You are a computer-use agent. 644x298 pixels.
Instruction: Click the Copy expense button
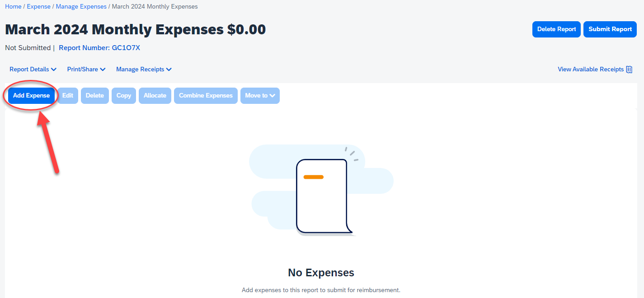(x=124, y=96)
